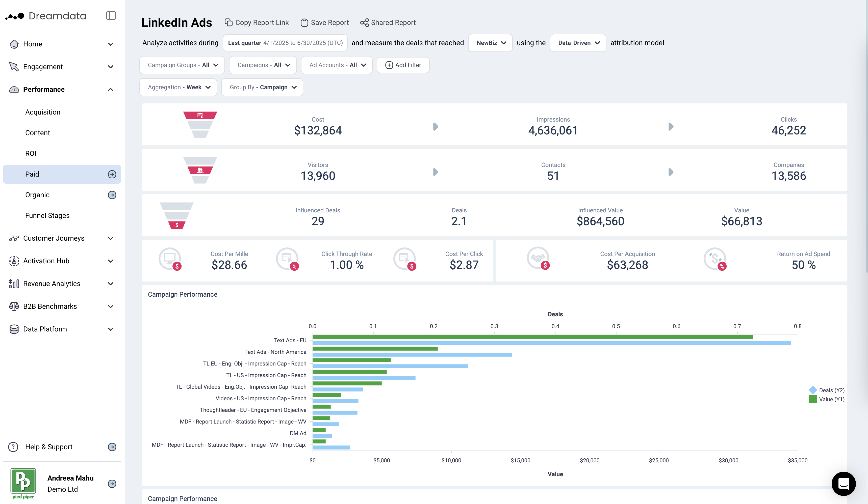Click Copy Report Link text
Viewport: 868px width, 504px height.
262,22
